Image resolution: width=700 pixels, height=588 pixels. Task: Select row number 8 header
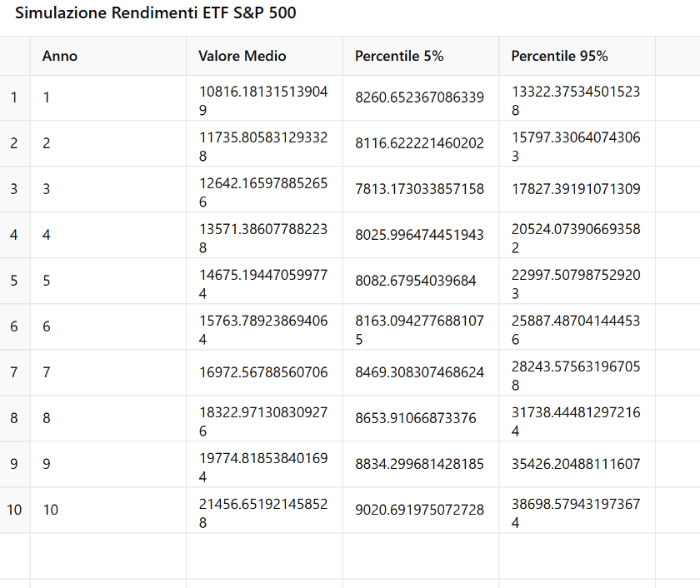coord(14,418)
